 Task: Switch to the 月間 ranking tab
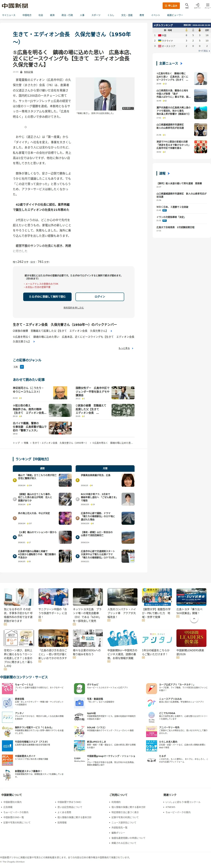pos(105,468)
